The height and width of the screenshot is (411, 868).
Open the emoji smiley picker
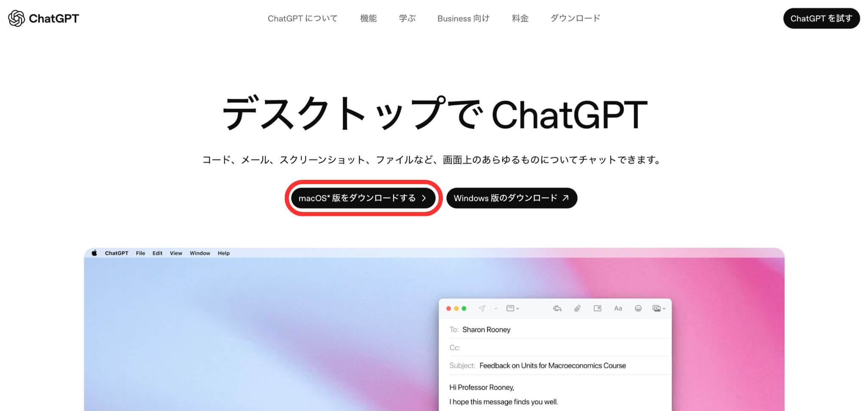pyautogui.click(x=638, y=308)
